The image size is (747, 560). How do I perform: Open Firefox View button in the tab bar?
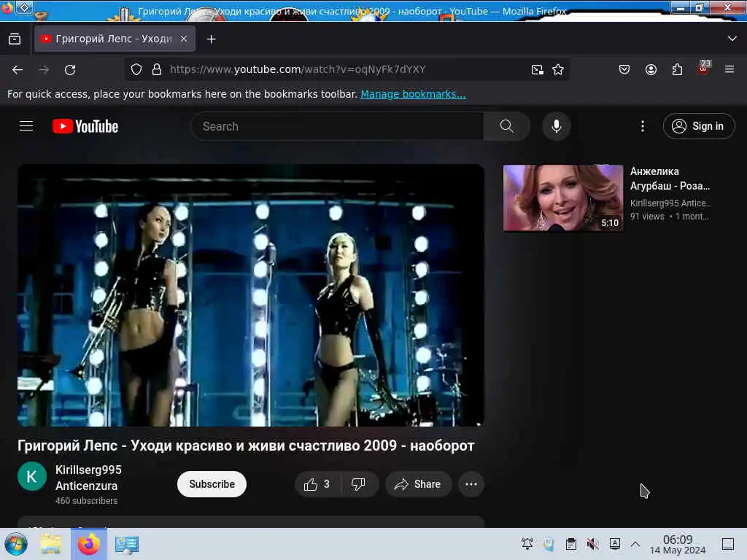15,39
